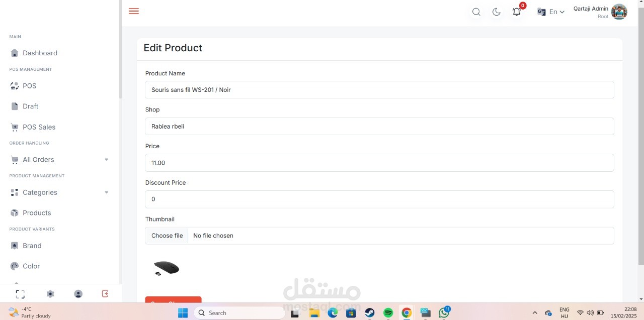
Task: Switch to dark mode moon icon
Action: click(496, 12)
